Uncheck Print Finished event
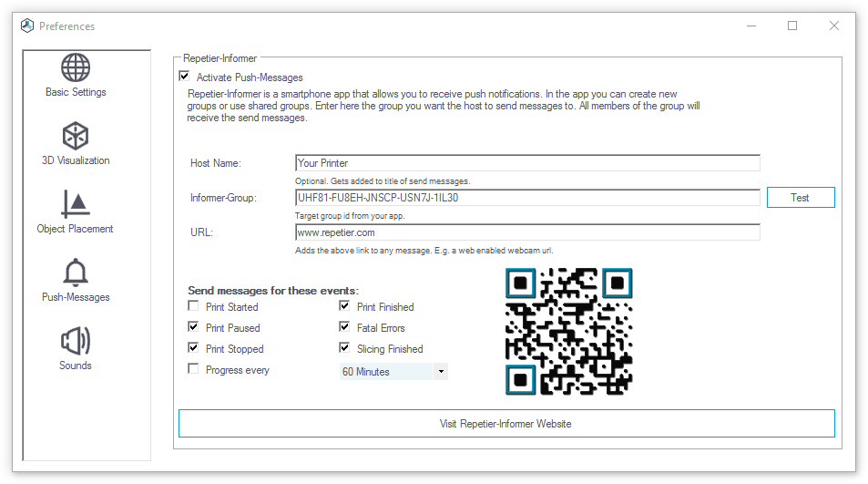 [x=344, y=305]
